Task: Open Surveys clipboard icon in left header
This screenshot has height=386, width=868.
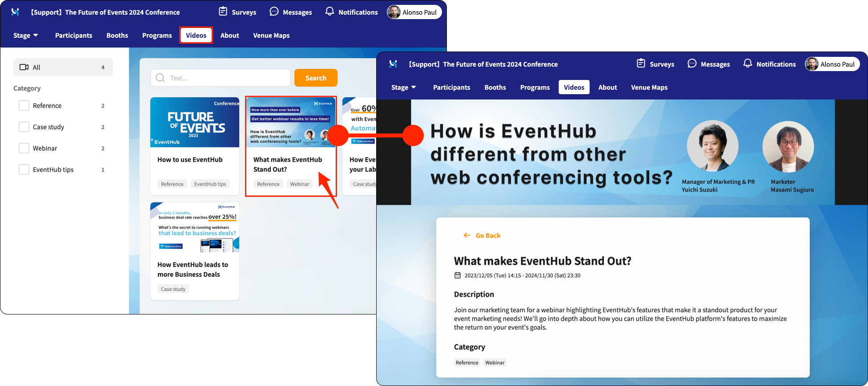Action: pyautogui.click(x=223, y=12)
